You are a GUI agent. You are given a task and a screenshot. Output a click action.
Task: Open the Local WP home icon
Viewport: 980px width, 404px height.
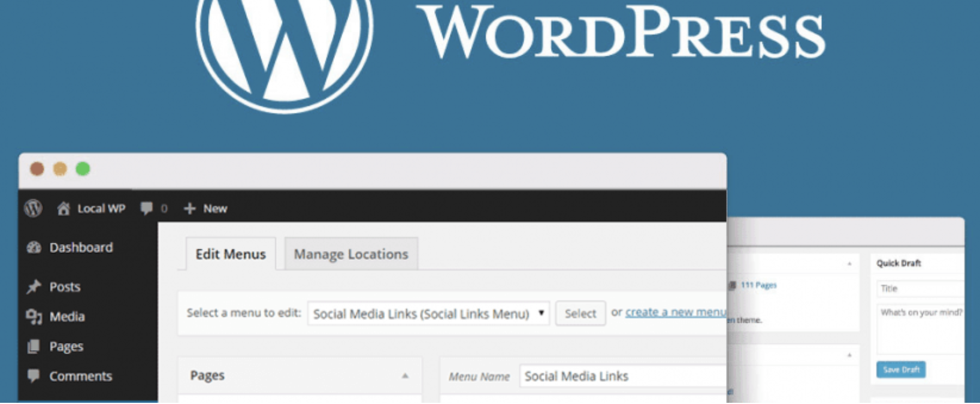[x=63, y=208]
